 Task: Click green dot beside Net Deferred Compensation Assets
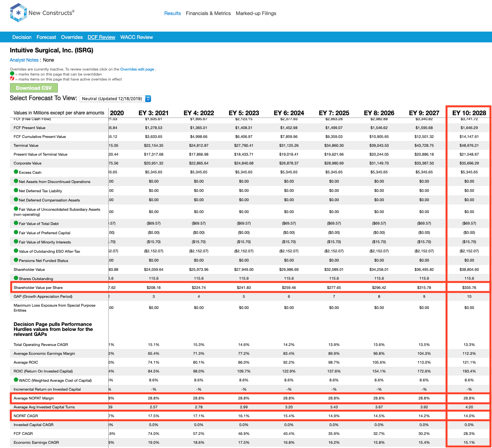click(x=16, y=200)
